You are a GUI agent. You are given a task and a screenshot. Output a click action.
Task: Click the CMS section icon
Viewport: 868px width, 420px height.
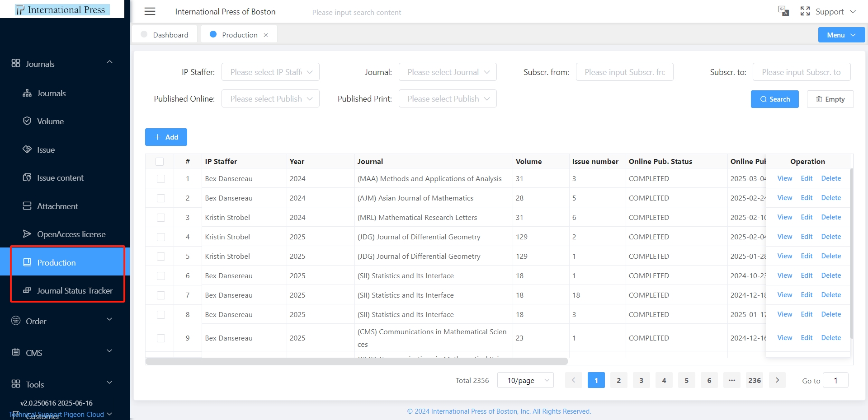click(x=16, y=352)
